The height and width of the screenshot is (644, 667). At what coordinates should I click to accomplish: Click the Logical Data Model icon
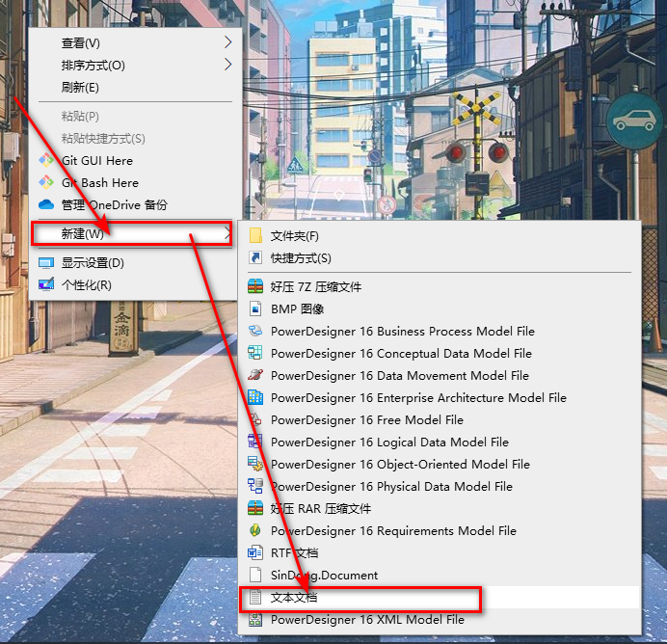255,442
